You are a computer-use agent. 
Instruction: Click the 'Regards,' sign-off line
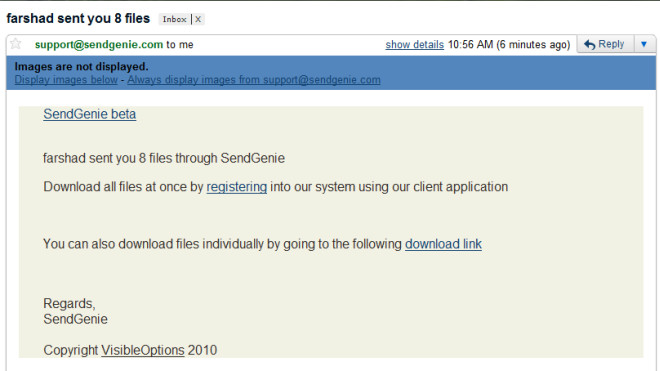click(x=69, y=304)
